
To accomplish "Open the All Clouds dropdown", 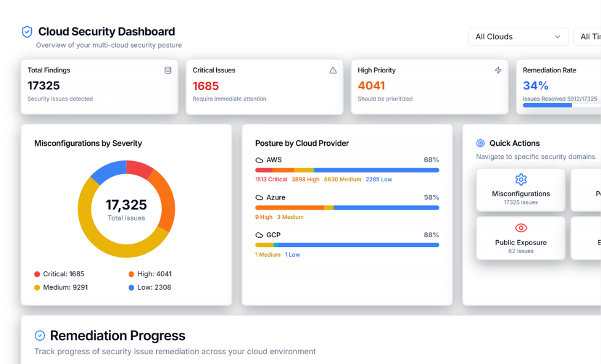I will tap(518, 37).
